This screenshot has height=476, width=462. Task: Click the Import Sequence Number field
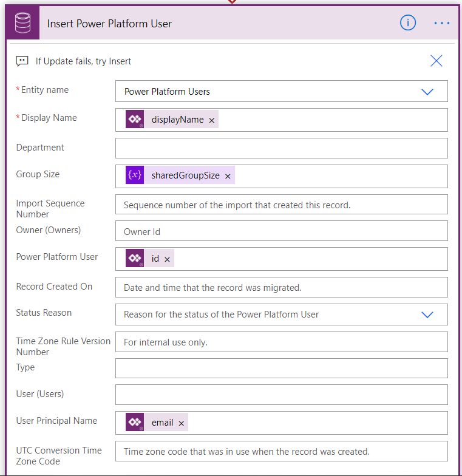coord(282,205)
